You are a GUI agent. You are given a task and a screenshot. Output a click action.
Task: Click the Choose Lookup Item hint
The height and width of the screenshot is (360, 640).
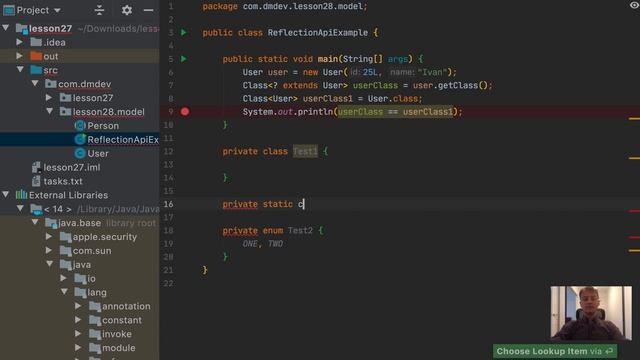click(555, 351)
